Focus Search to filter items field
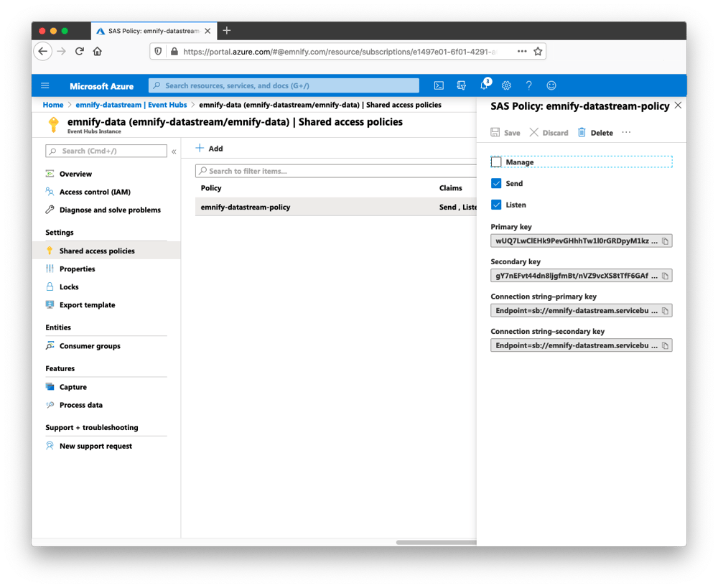This screenshot has height=588, width=718. (x=335, y=171)
